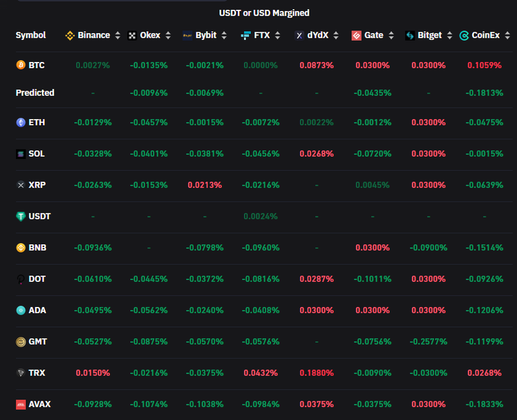
Task: Open the BTC symbol link
Action: pyautogui.click(x=36, y=65)
